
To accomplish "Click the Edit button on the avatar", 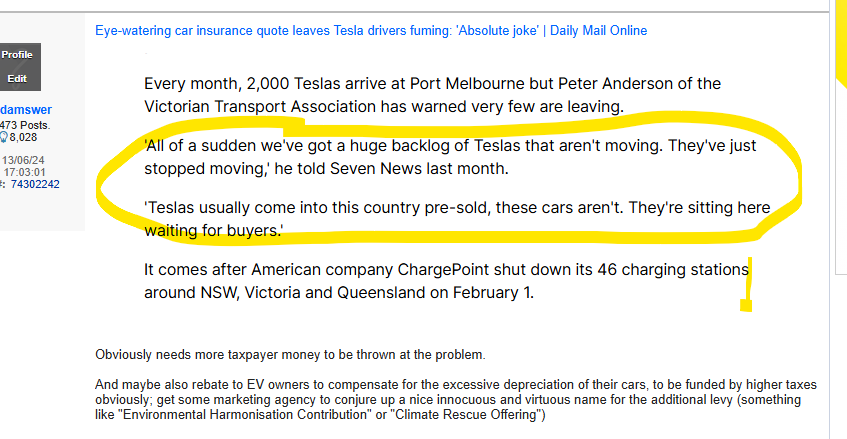I will click(17, 79).
